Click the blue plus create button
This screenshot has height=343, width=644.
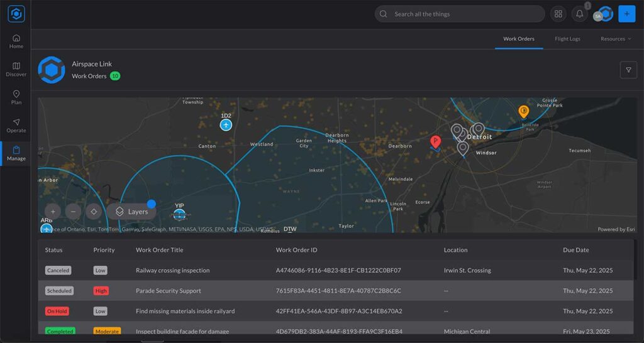pos(627,14)
